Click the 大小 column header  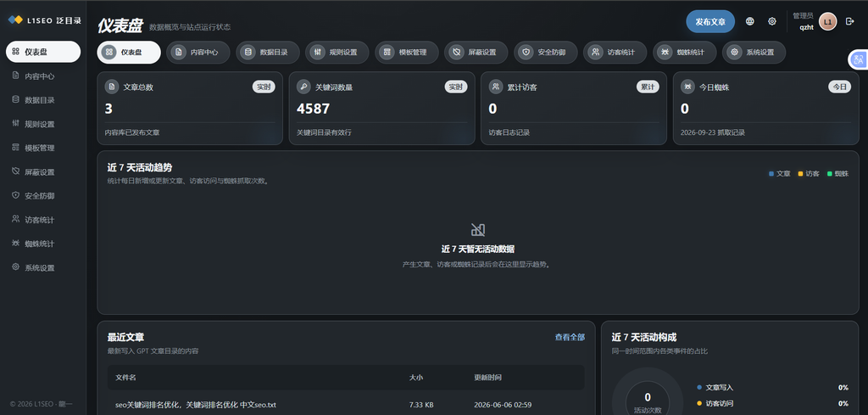[415, 378]
